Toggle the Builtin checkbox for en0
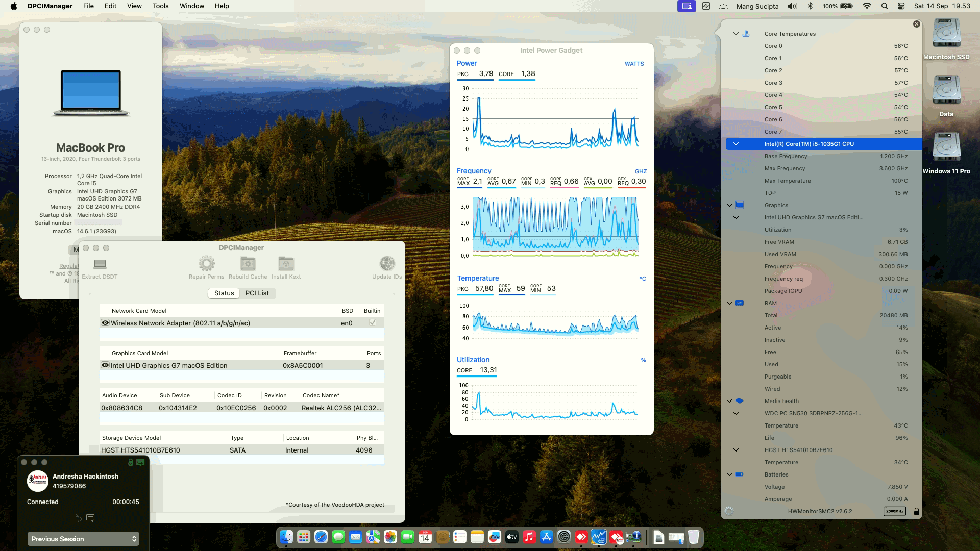Screen dimensions: 980x551 click(373, 323)
